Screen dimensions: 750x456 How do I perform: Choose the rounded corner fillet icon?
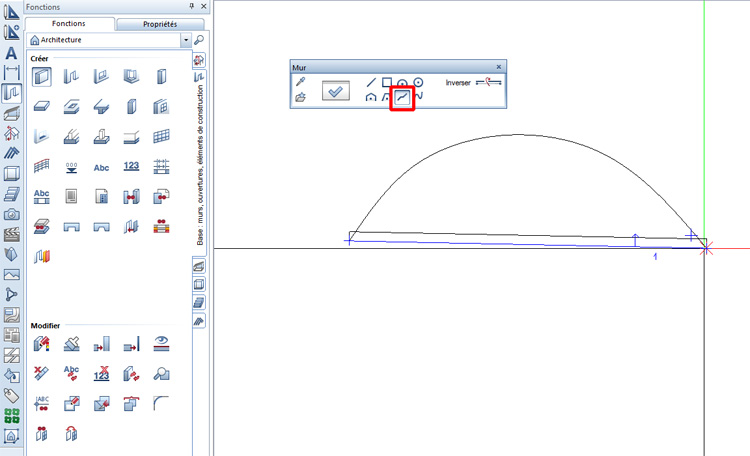click(161, 403)
